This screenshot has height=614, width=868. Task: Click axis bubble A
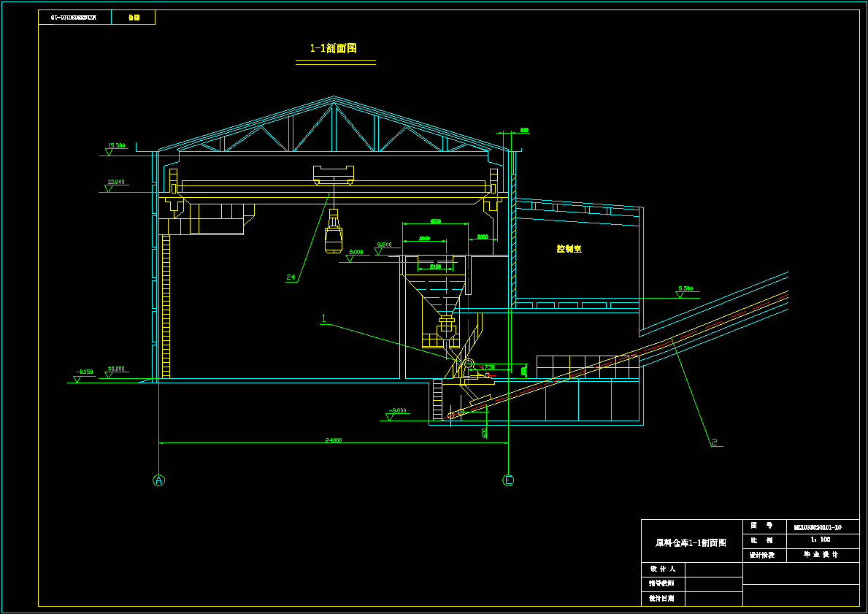(159, 480)
